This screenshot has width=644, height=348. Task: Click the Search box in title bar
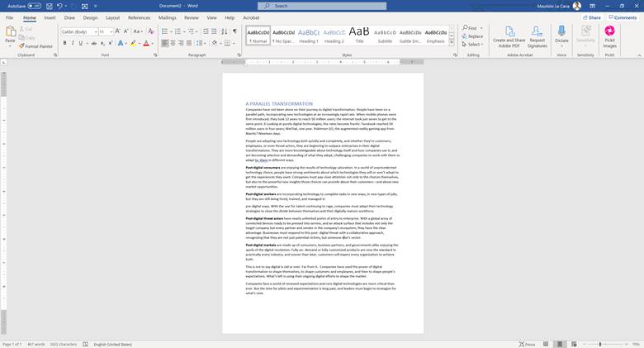click(322, 6)
